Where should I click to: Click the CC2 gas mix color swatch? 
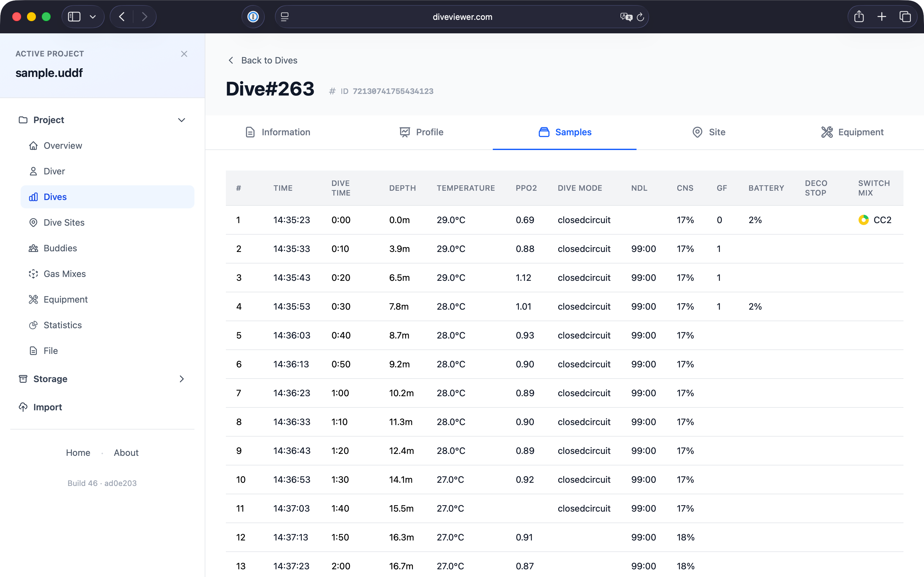pos(863,220)
